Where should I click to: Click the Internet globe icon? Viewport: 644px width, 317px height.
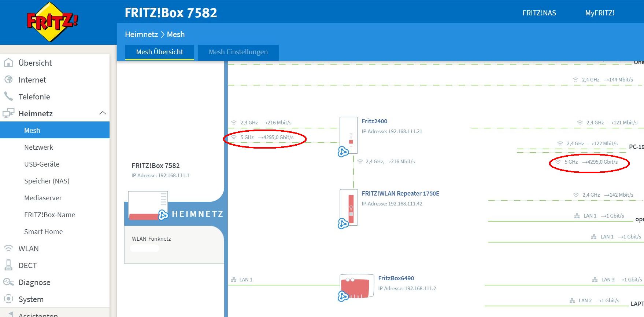pos(8,80)
